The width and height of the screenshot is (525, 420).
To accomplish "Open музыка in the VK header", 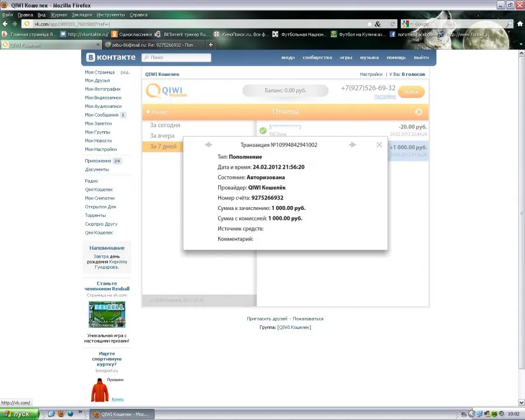I will [369, 58].
